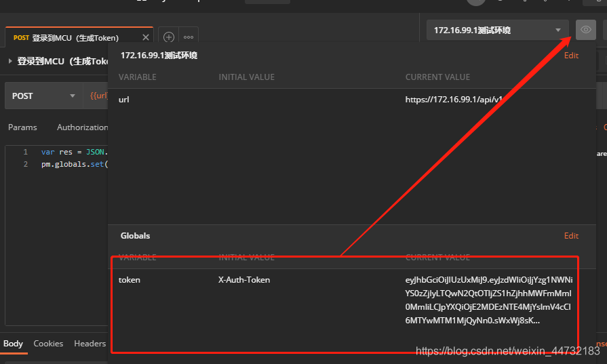Click the token current value text

point(488,300)
